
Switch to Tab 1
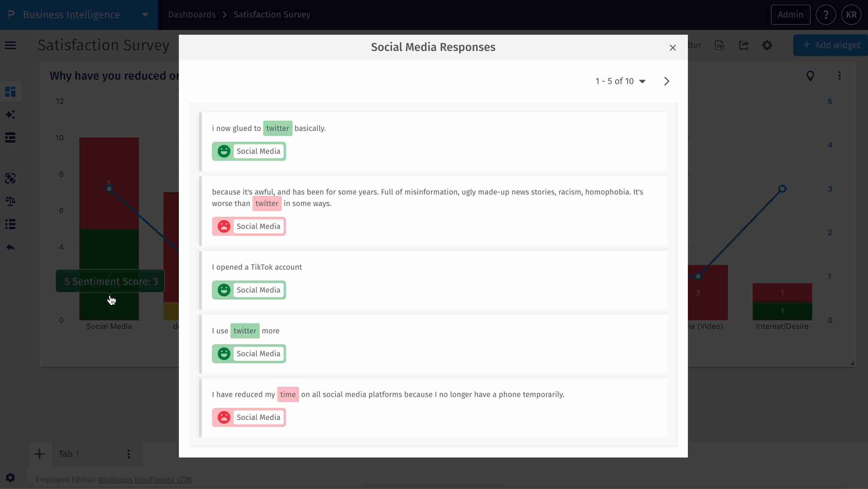pyautogui.click(x=69, y=454)
